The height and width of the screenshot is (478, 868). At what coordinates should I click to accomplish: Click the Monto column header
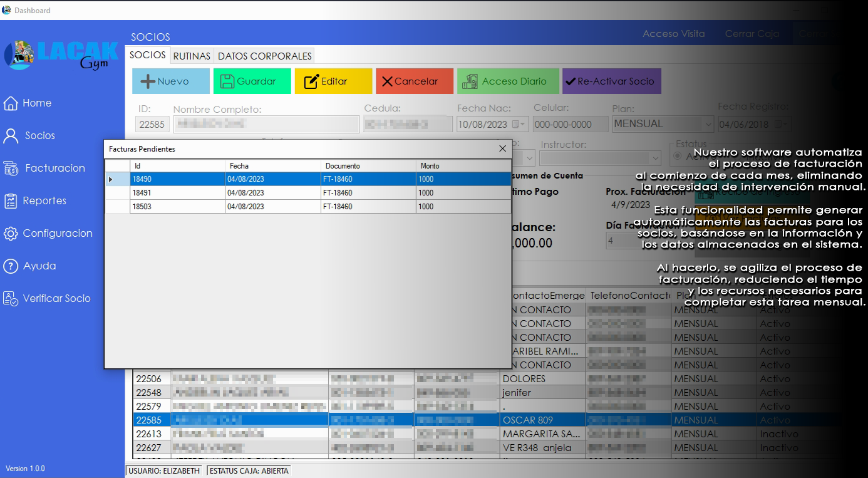463,166
